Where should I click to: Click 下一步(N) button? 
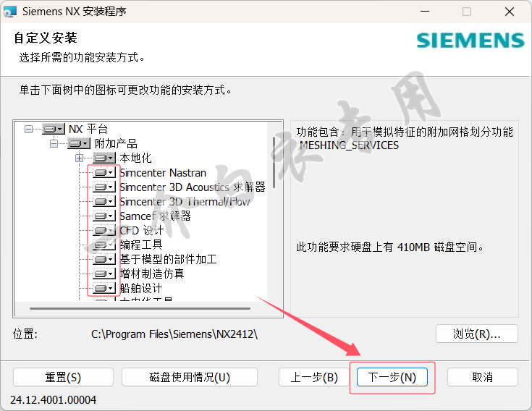pos(392,377)
